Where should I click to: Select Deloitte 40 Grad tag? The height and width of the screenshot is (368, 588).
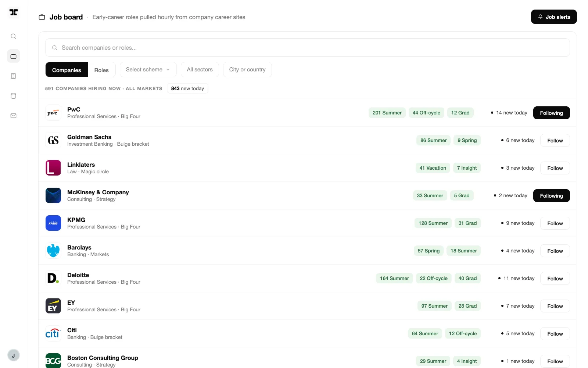[467, 278]
